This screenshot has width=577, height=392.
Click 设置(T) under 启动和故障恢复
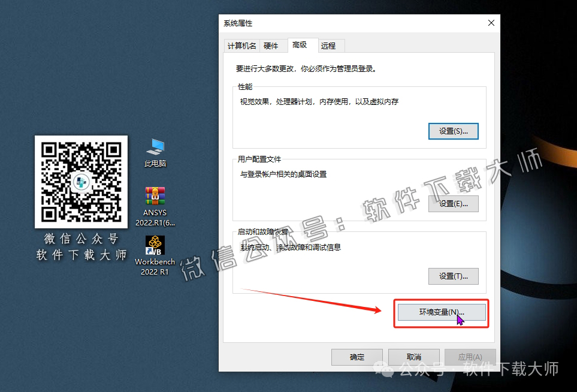(453, 276)
